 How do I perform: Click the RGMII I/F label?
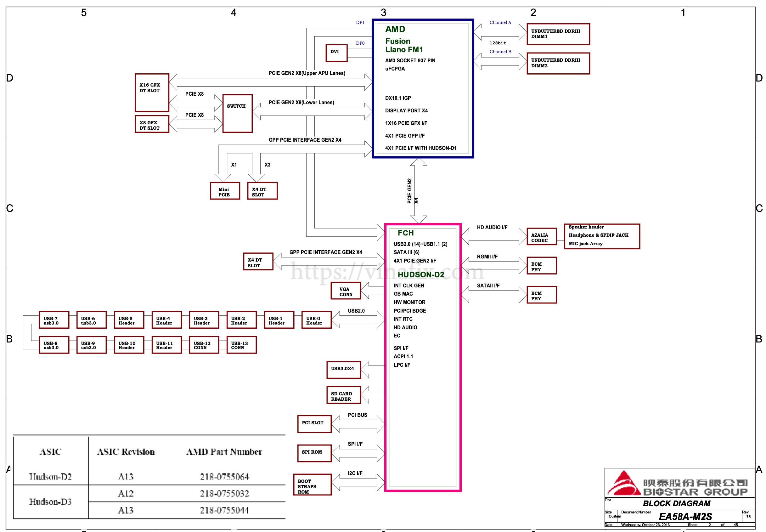click(x=487, y=257)
